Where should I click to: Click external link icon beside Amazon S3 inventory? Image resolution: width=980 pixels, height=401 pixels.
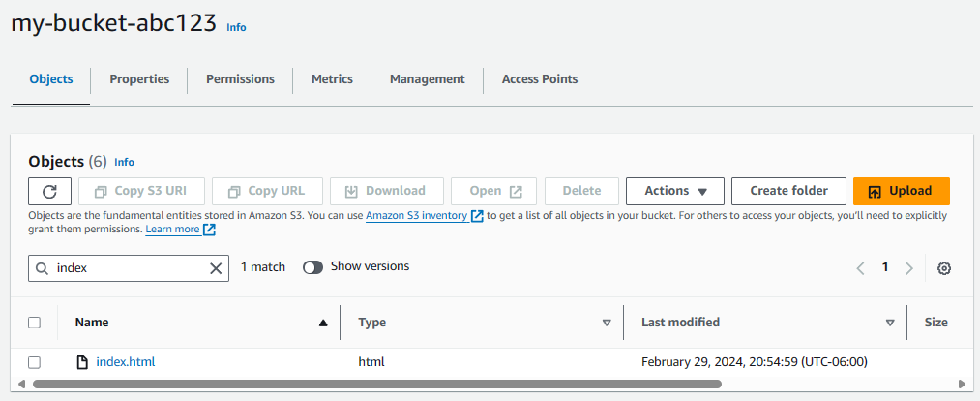(477, 216)
